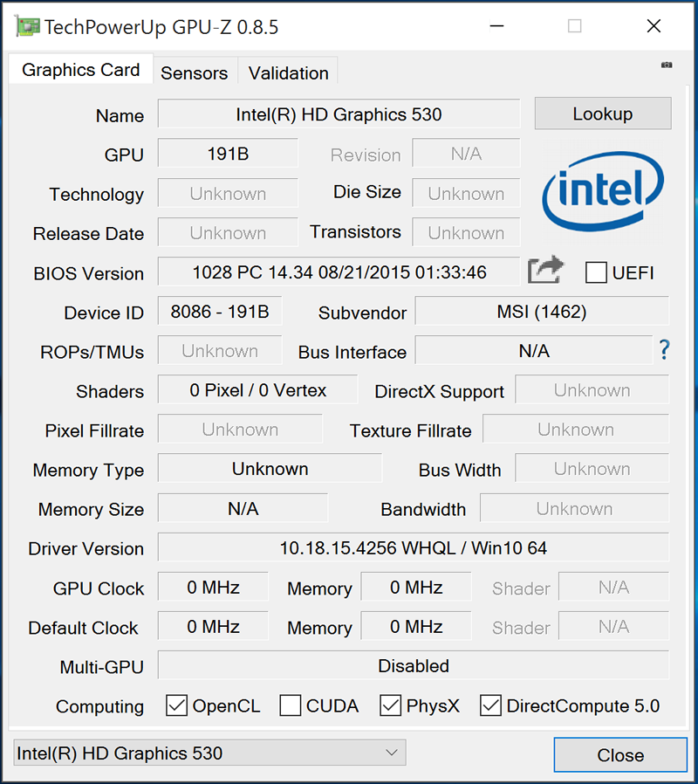Toggle the OpenCL checkbox
This screenshot has height=784, width=698.
pos(176,705)
